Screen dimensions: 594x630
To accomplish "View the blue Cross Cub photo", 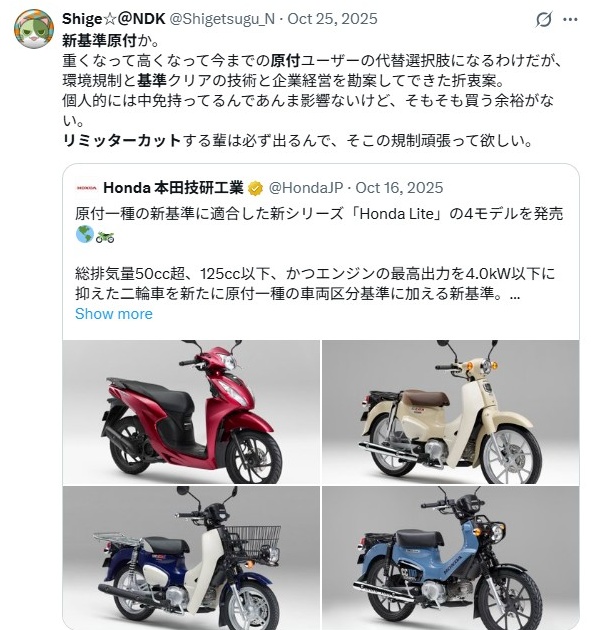I will pos(451,558).
